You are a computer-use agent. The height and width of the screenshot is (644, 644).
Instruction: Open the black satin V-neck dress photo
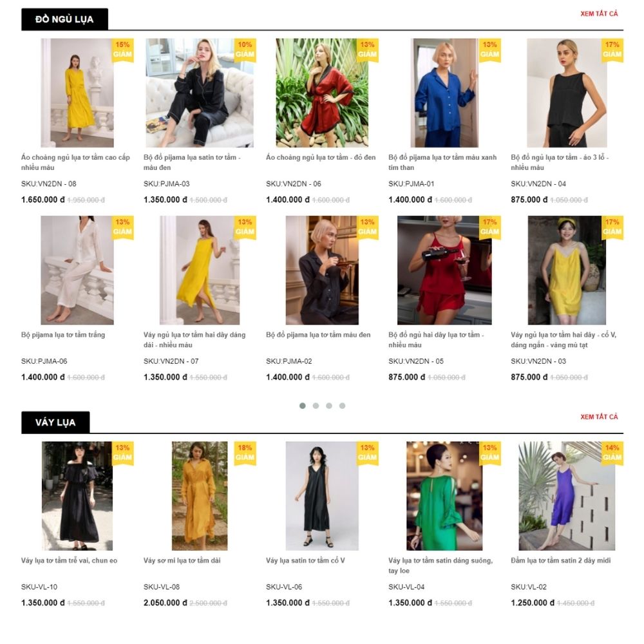pos(322,496)
